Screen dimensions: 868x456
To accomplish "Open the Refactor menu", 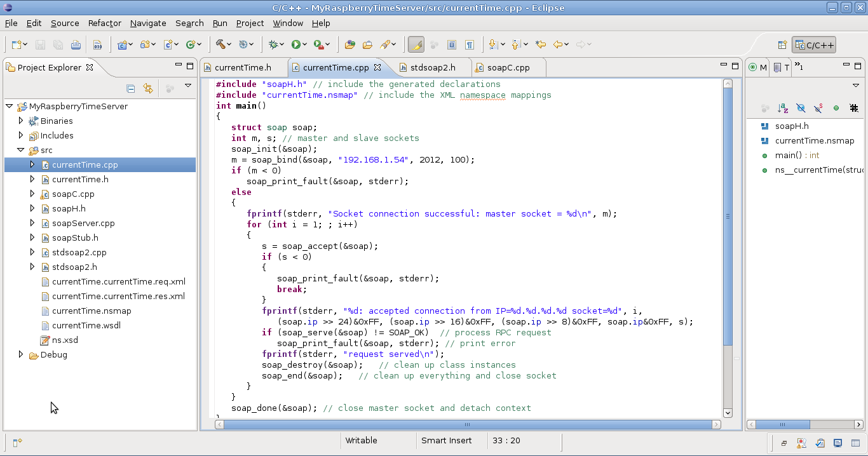I will tap(104, 23).
